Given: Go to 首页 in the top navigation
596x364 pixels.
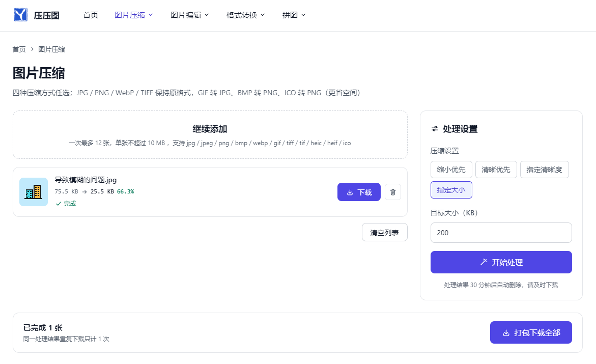Looking at the screenshot, I should click(x=91, y=15).
